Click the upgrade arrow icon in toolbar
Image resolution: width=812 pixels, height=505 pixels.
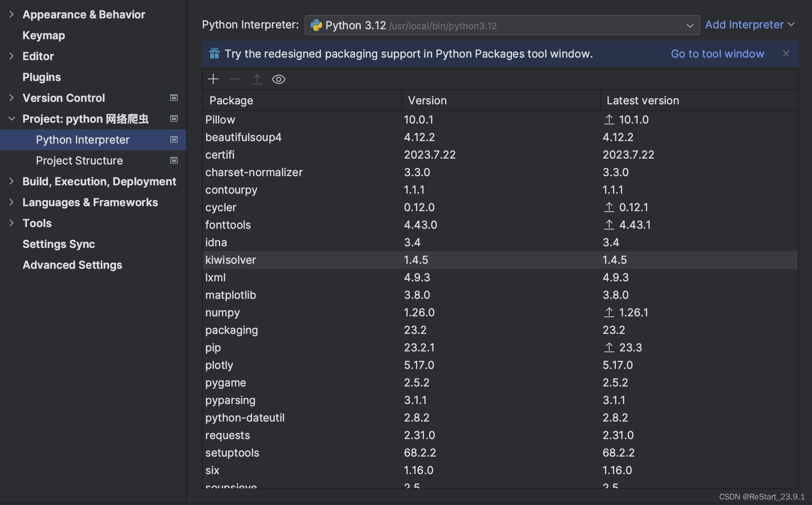coord(257,79)
